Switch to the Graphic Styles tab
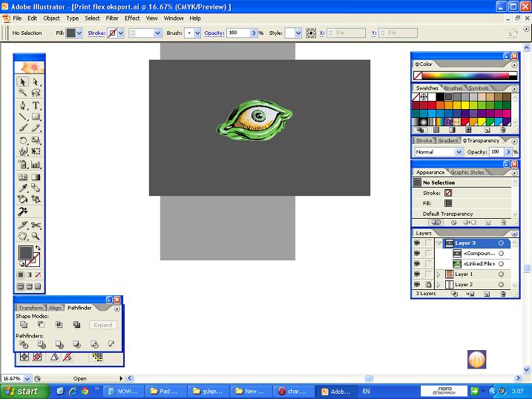This screenshot has height=399, width=532. tap(467, 172)
